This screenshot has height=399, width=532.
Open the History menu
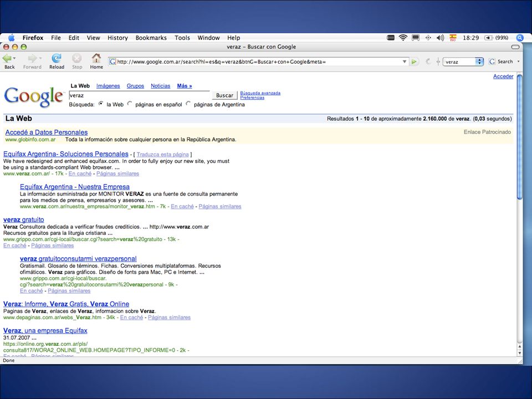click(117, 38)
